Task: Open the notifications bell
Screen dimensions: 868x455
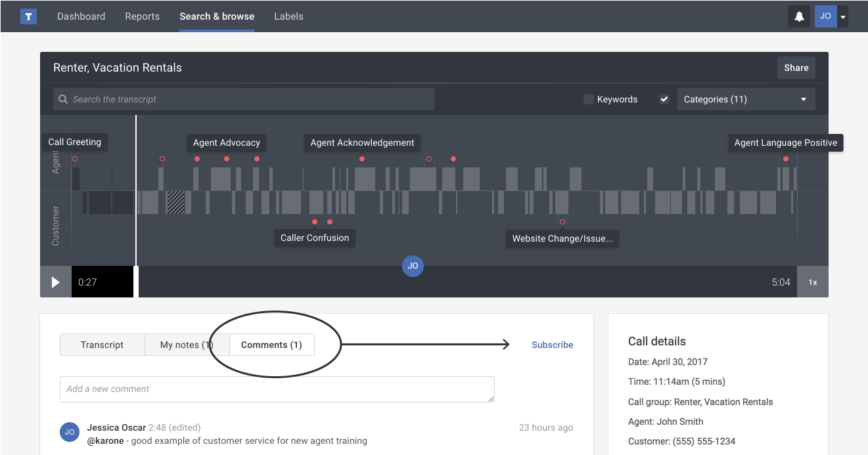Action: point(799,16)
